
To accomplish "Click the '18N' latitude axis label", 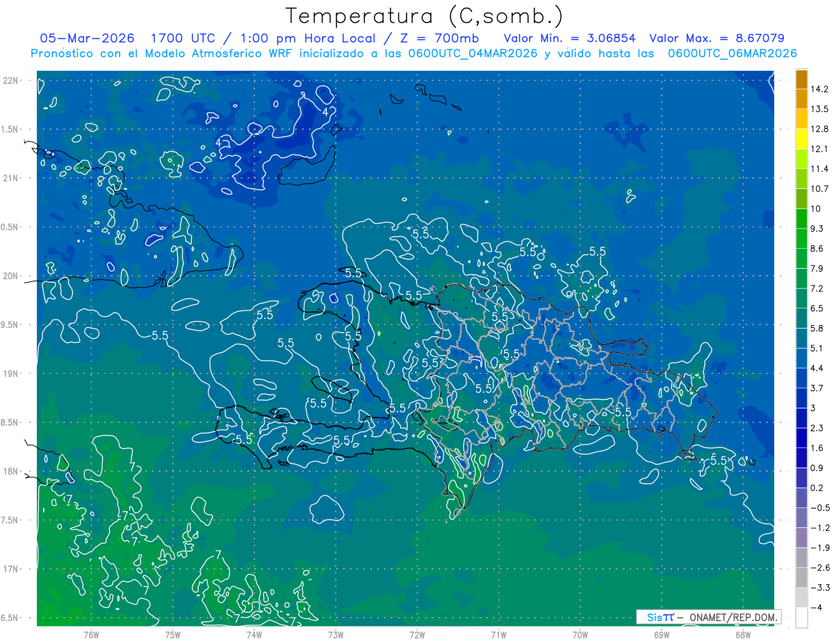I will coord(12,471).
